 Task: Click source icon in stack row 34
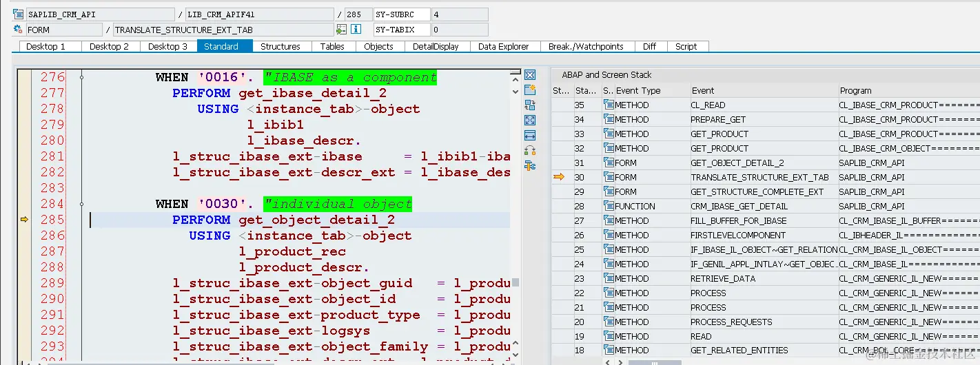[608, 120]
